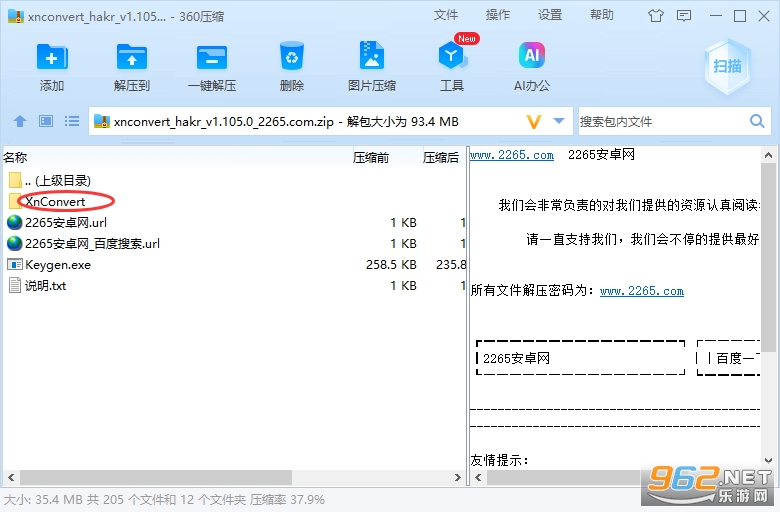Click 说明.txt 1 KB size value
The width and height of the screenshot is (780, 512).
403,286
